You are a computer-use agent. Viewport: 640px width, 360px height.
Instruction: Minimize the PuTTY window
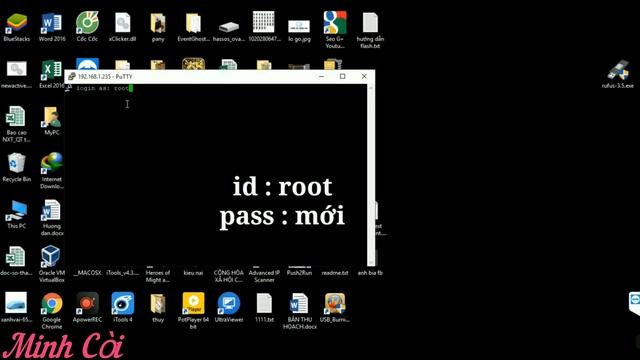click(x=322, y=76)
